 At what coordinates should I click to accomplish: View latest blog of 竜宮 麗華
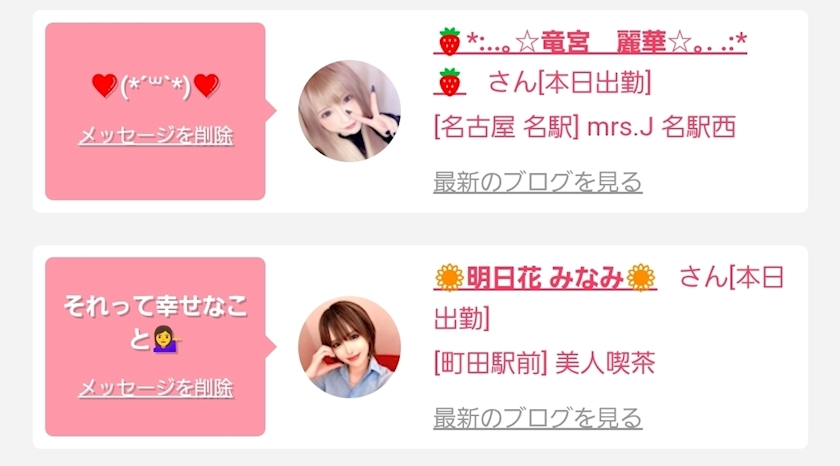click(538, 182)
